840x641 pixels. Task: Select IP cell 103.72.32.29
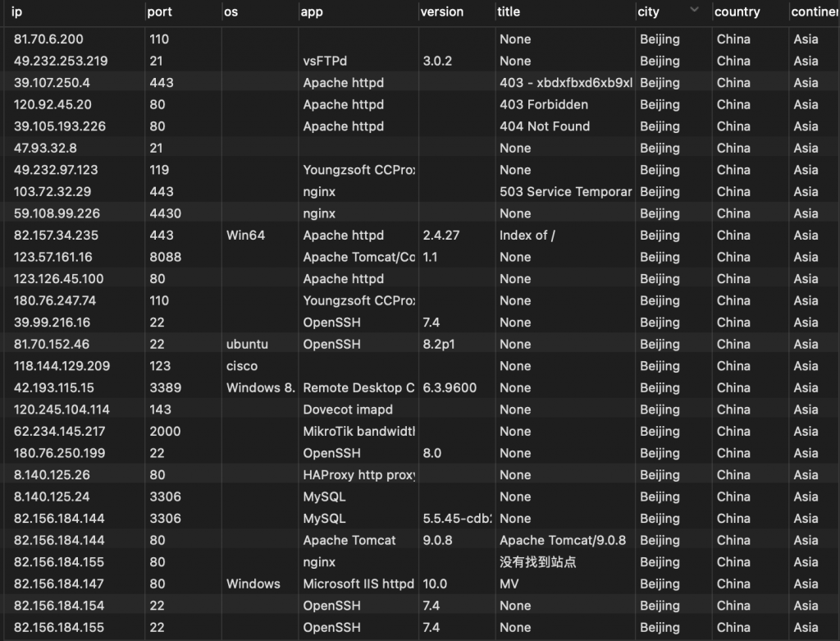[x=52, y=192]
